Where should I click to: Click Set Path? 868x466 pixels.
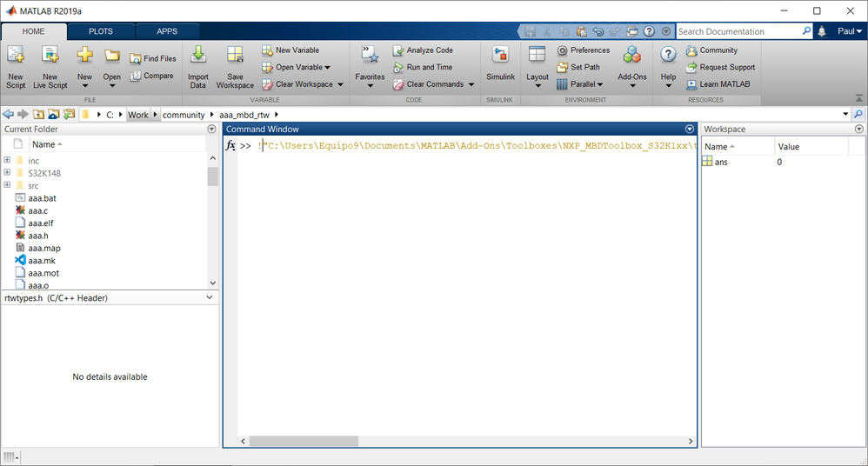578,67
